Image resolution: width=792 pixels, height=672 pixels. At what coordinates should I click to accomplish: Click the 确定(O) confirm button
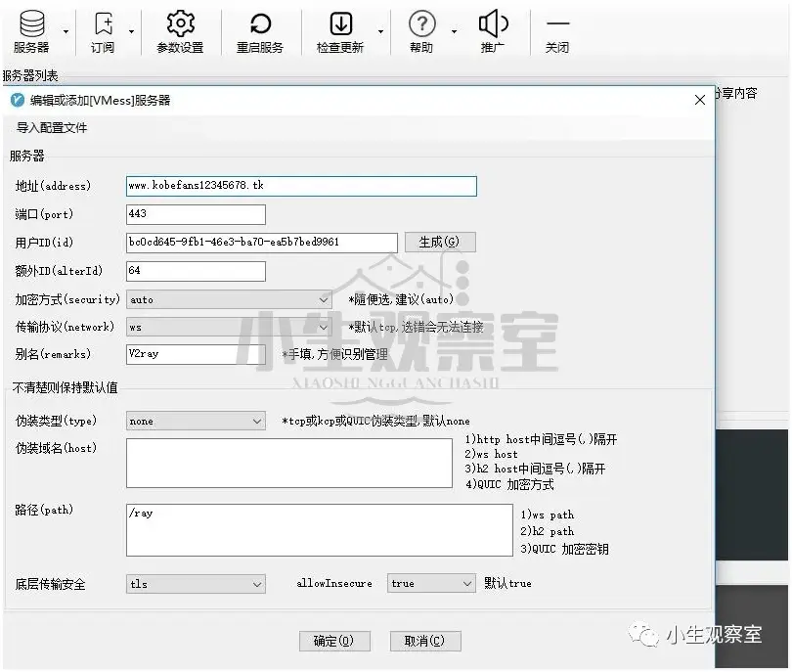(334, 641)
